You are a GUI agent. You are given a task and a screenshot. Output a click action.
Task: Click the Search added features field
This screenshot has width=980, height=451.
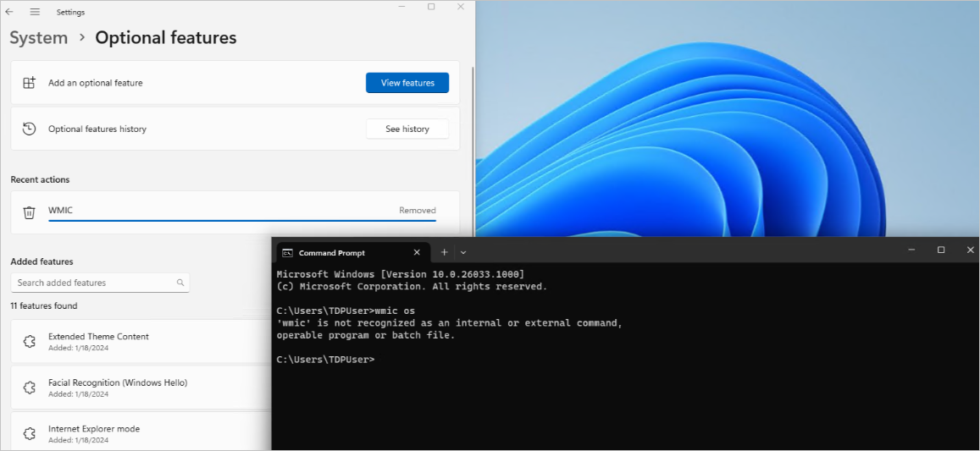coord(100,283)
